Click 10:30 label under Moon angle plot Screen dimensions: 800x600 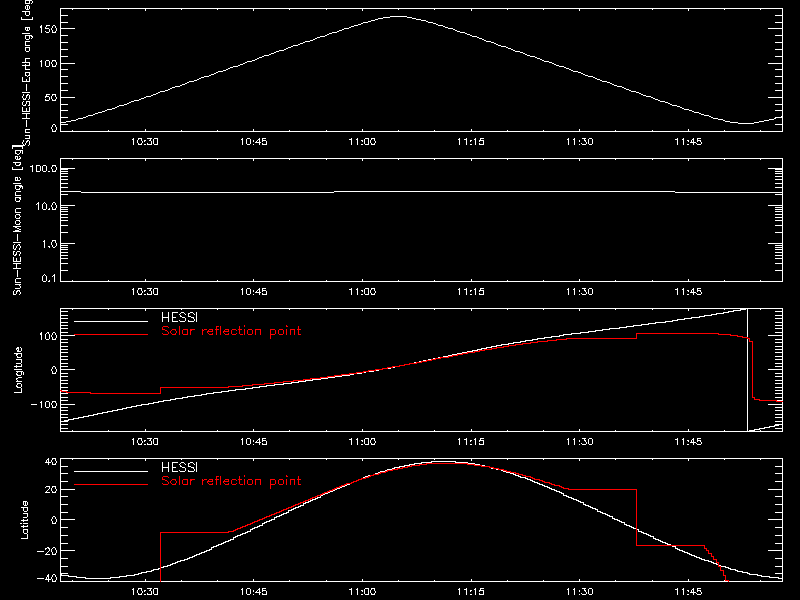[x=145, y=292]
